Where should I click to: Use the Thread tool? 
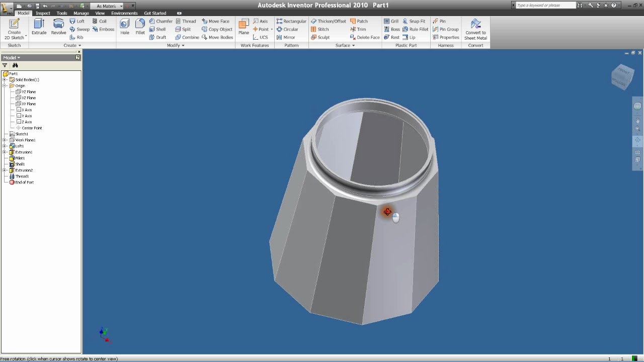click(186, 21)
